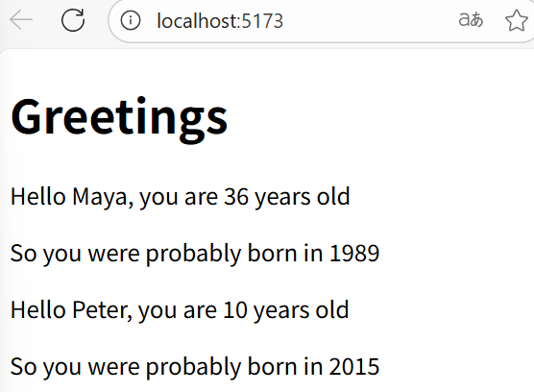Click the year 2015

coord(354,367)
